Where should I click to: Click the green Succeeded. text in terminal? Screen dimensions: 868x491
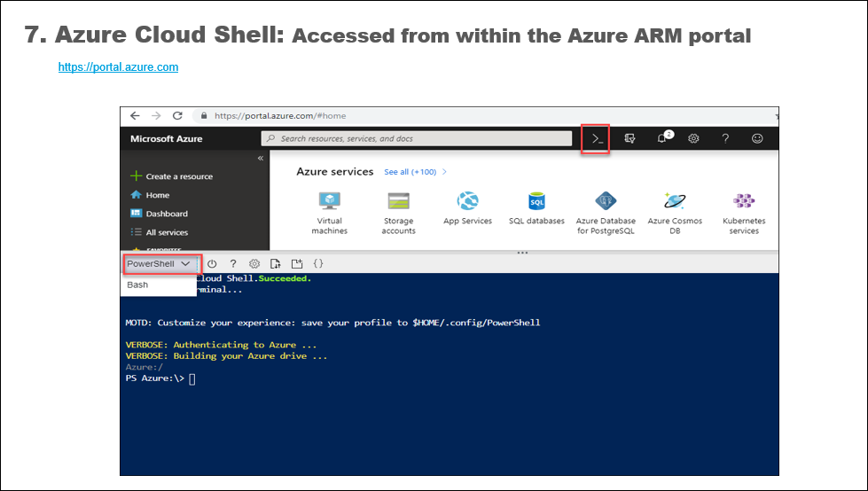[x=285, y=278]
